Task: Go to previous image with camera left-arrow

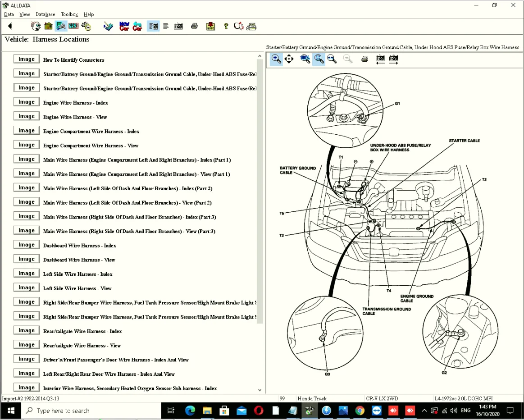Action: tap(380, 59)
